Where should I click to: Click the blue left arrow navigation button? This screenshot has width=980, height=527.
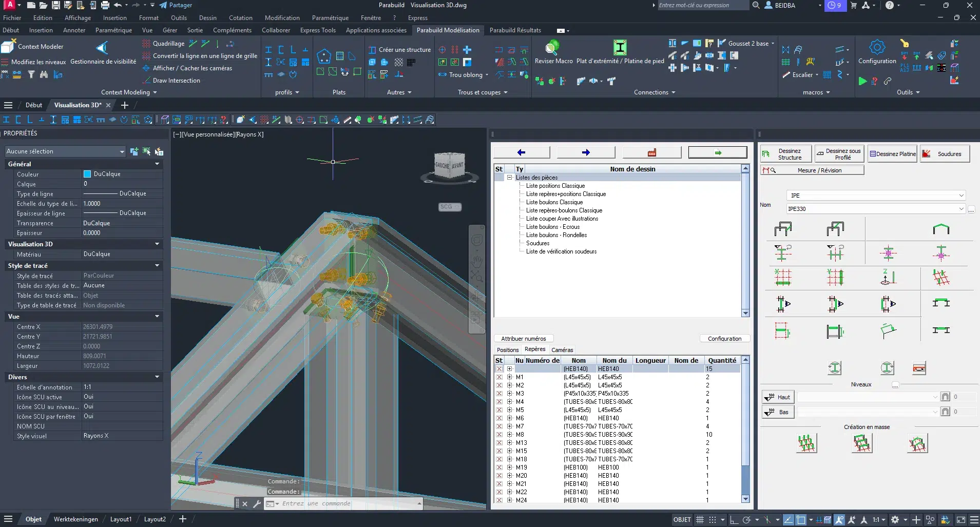pyautogui.click(x=521, y=152)
